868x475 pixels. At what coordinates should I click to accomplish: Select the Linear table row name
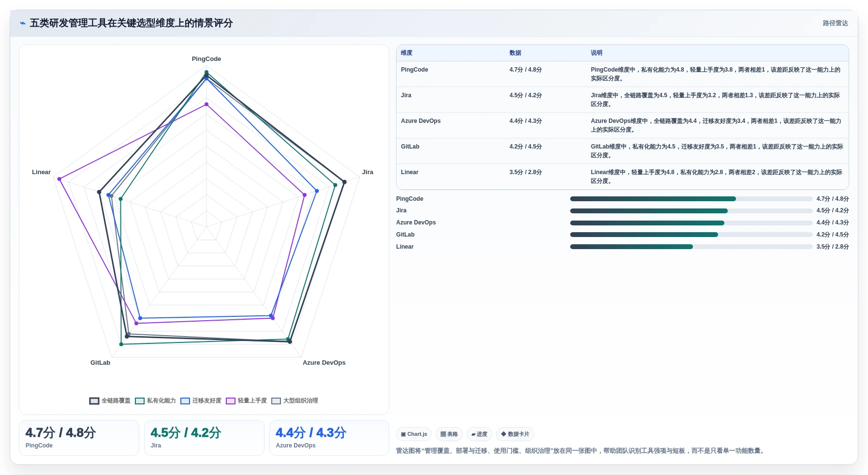[410, 172]
